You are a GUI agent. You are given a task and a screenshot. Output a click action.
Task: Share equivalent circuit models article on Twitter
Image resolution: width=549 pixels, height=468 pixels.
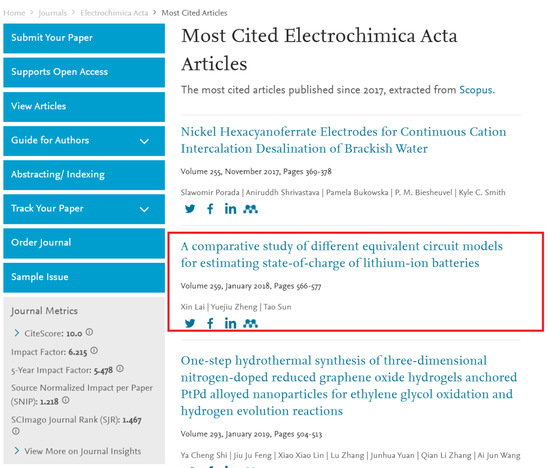coord(190,323)
